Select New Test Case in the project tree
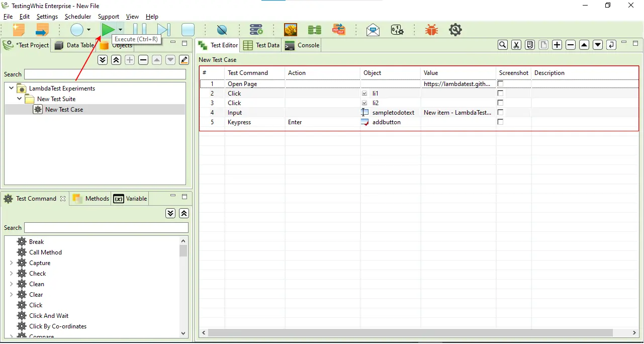 63,109
